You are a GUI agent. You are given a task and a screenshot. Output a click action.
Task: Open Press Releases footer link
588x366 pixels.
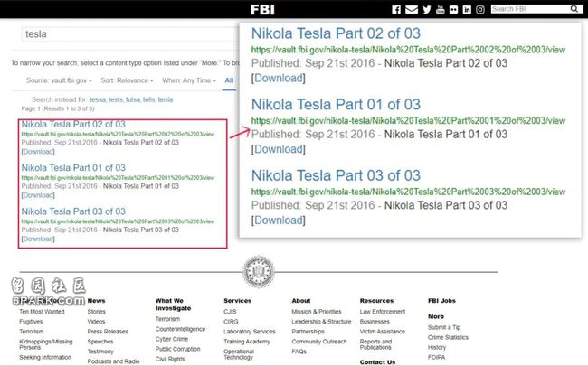click(x=108, y=332)
